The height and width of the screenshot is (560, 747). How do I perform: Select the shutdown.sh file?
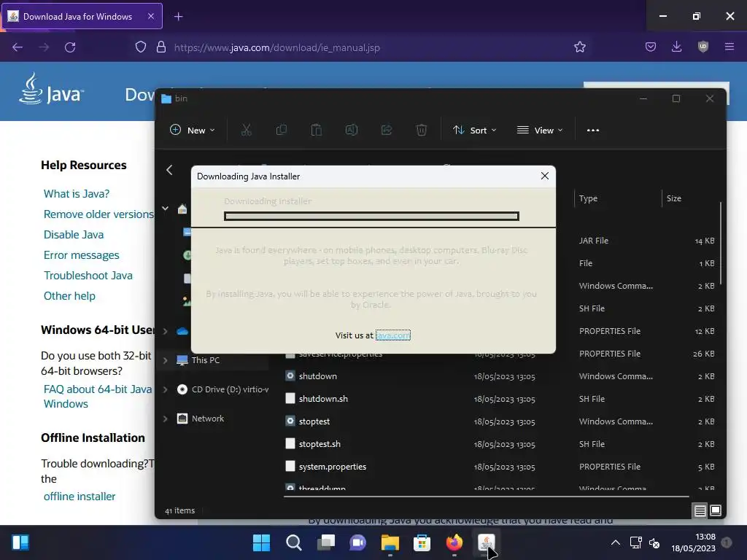coord(323,399)
